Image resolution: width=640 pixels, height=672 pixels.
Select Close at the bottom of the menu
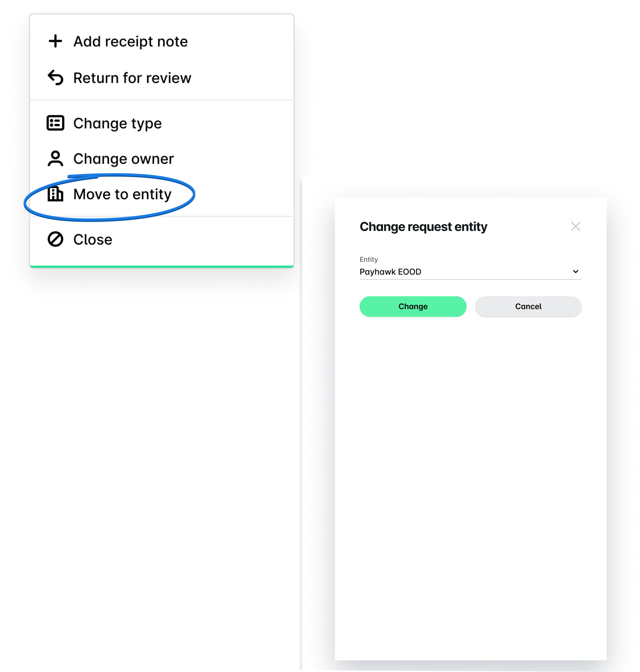pyautogui.click(x=92, y=239)
